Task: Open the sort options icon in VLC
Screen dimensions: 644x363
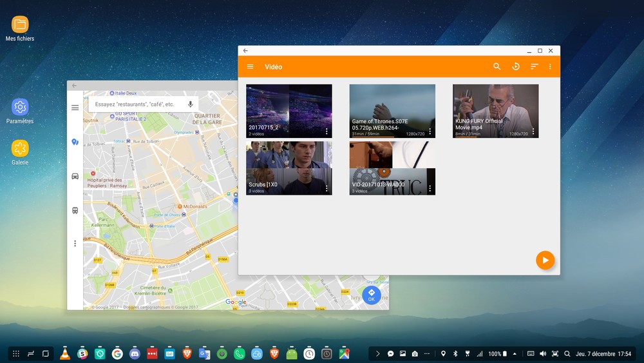Action: tap(534, 66)
